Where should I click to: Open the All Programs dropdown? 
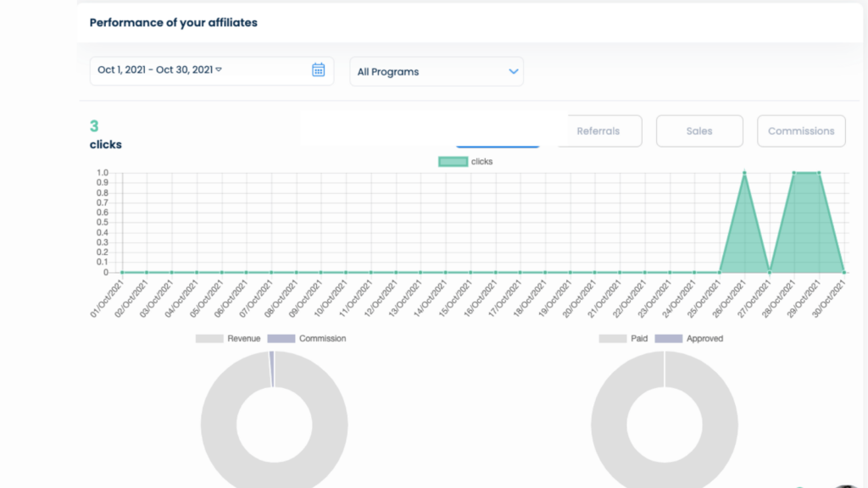437,71
